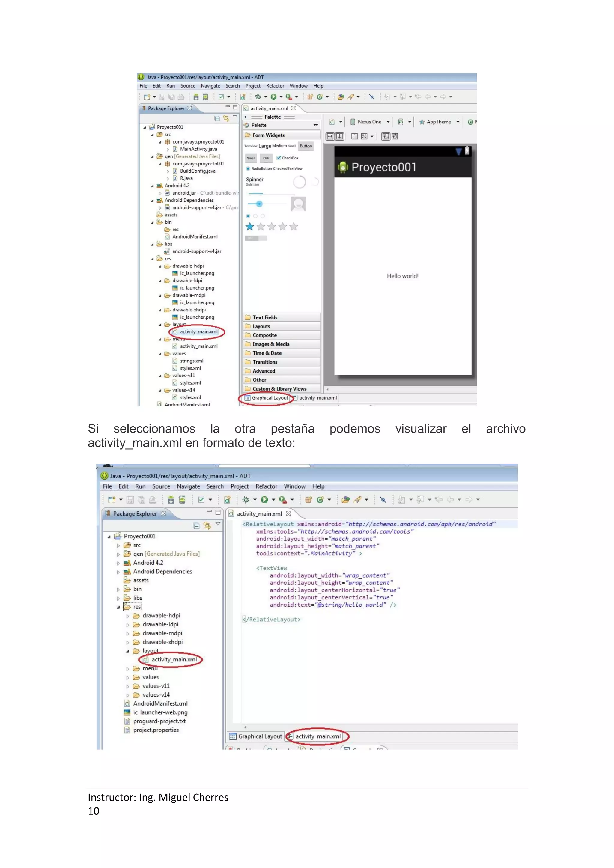Click New Java Package icon in upper toolbar
Viewport: 614px width, 868px height.
pyautogui.click(x=310, y=97)
